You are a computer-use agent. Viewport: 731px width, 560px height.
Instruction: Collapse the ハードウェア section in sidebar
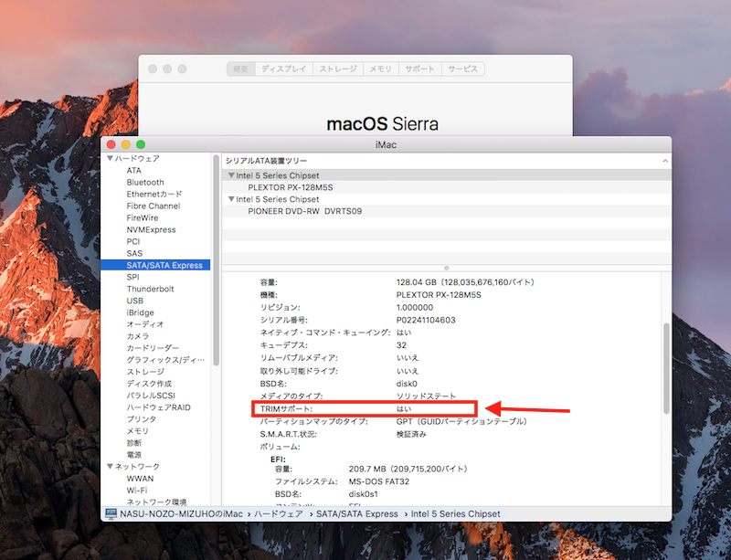point(110,159)
